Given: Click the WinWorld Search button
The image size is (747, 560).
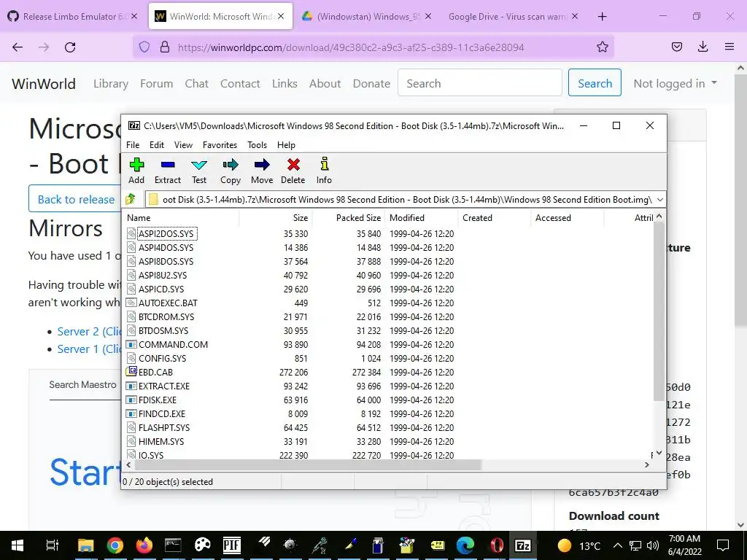Looking at the screenshot, I should click(595, 83).
